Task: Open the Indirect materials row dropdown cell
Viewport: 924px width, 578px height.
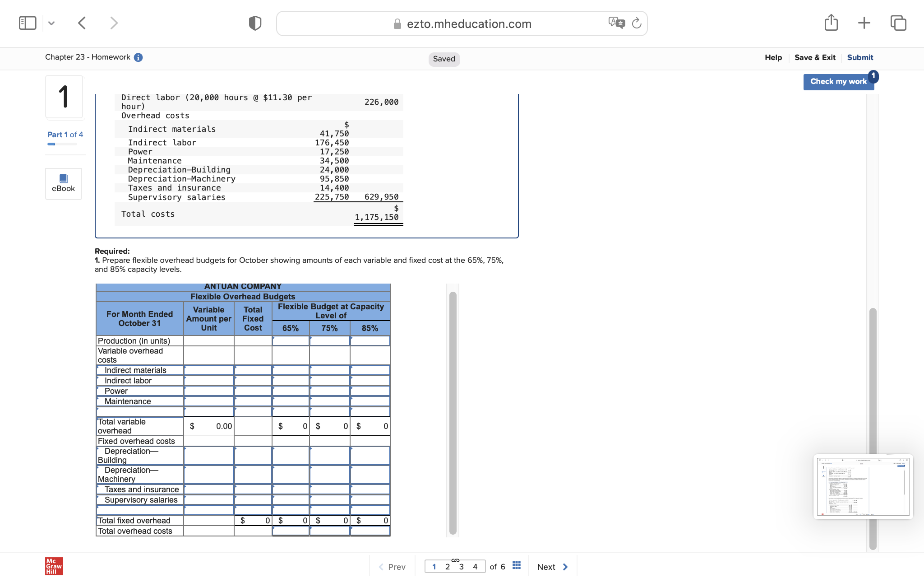Action: tap(140, 370)
